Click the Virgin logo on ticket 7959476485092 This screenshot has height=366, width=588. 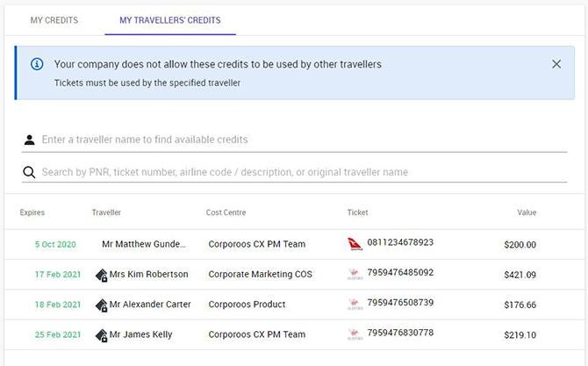355,274
